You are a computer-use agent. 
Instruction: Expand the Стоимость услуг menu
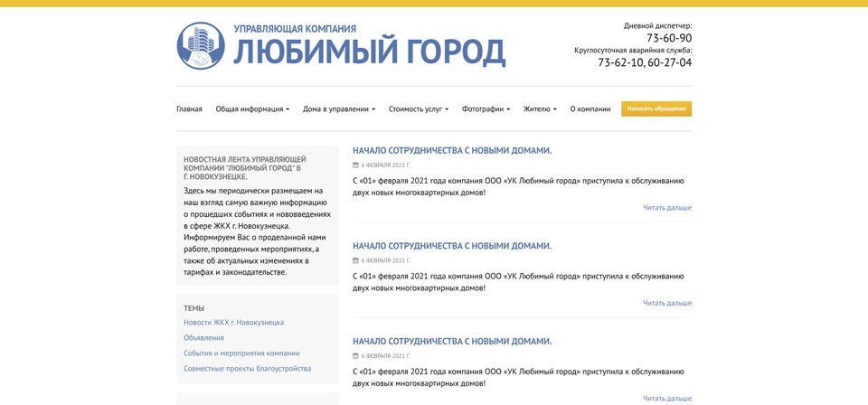click(418, 109)
